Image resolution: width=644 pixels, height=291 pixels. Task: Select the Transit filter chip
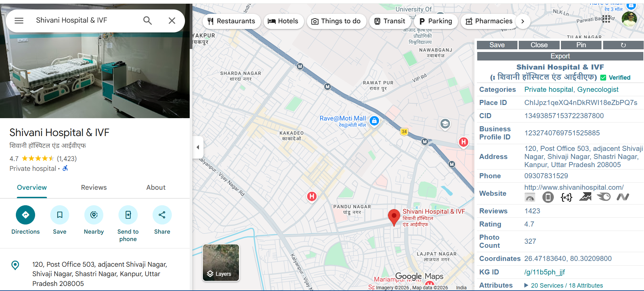[390, 21]
